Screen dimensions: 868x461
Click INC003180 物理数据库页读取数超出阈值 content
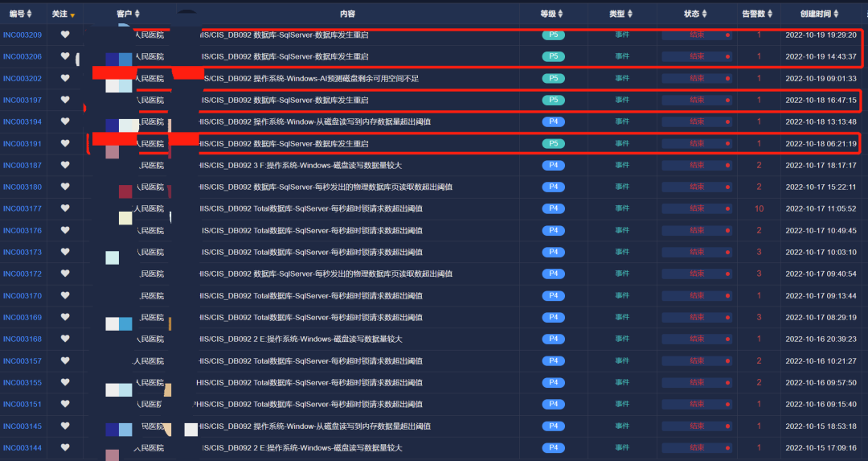[x=325, y=187]
